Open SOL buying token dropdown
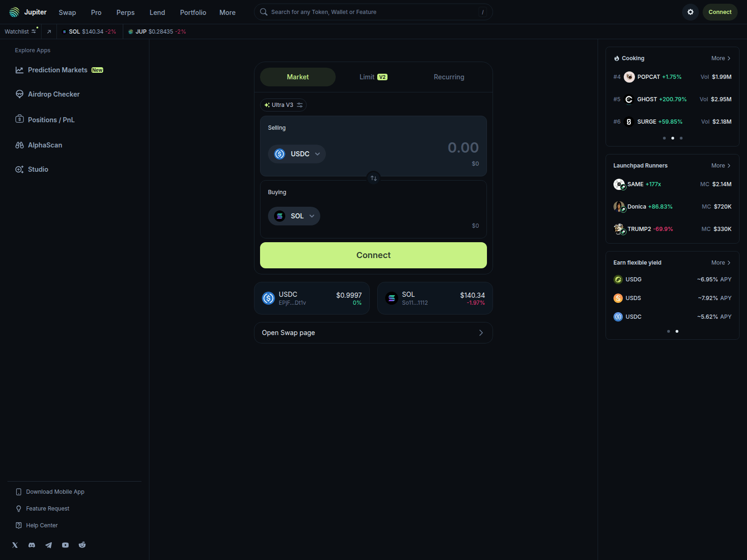Screen dimensions: 747x560 (294, 216)
